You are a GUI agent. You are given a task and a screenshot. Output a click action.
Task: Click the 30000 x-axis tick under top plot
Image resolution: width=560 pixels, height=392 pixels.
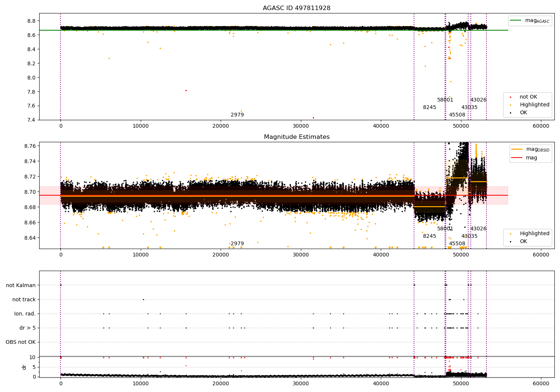[301, 126]
